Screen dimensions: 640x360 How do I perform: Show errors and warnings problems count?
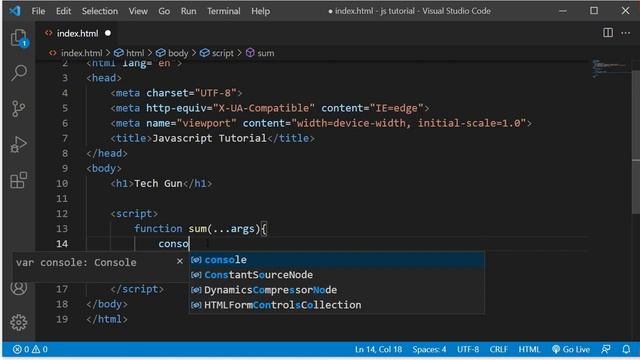(x=30, y=349)
